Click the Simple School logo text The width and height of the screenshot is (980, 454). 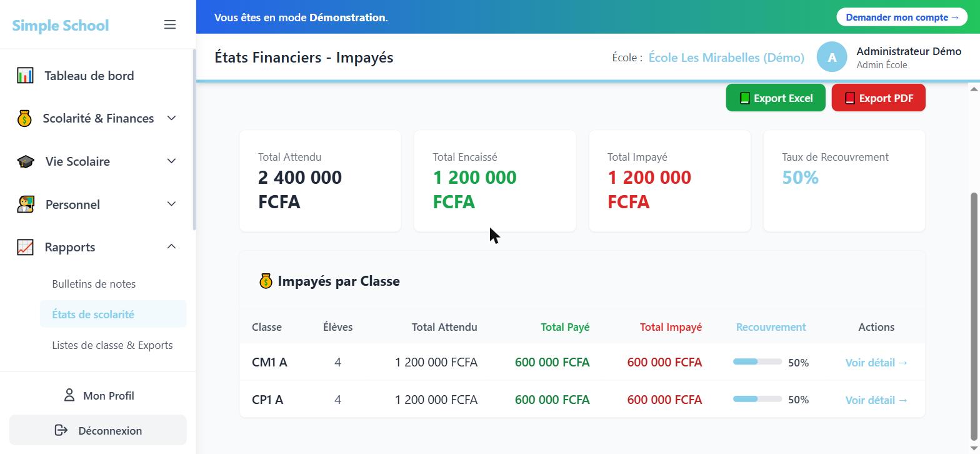61,26
